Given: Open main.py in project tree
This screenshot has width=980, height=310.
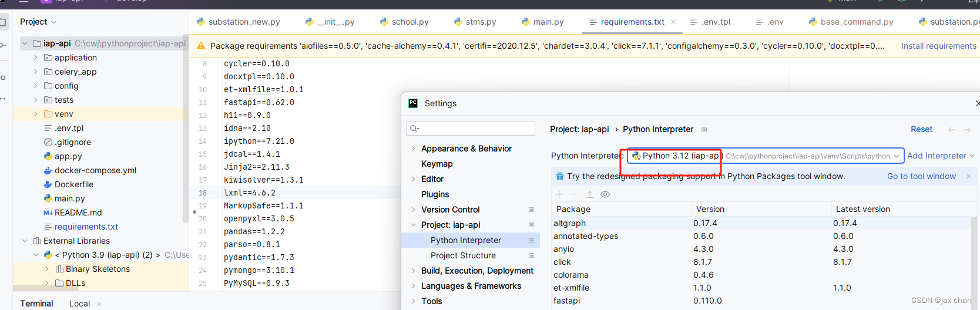Looking at the screenshot, I should coord(69,198).
